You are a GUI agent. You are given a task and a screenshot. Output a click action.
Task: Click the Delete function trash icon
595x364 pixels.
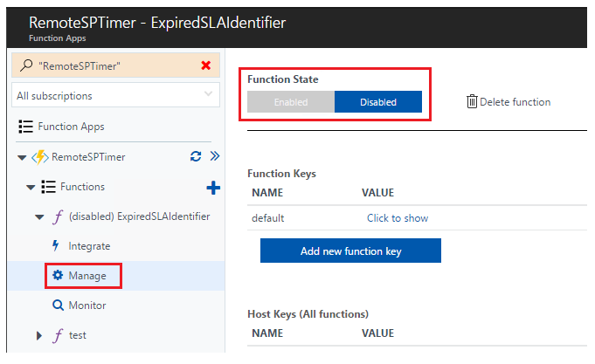(x=472, y=101)
